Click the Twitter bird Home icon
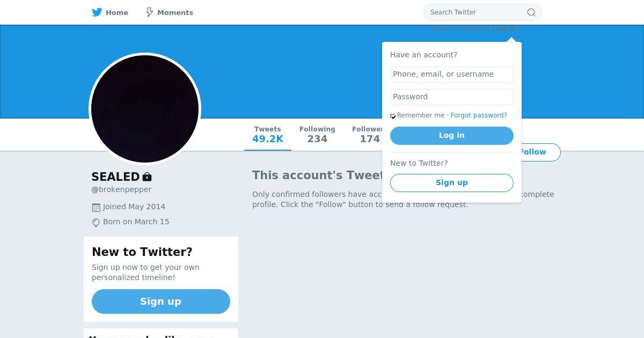This screenshot has height=338, width=644. tap(97, 12)
